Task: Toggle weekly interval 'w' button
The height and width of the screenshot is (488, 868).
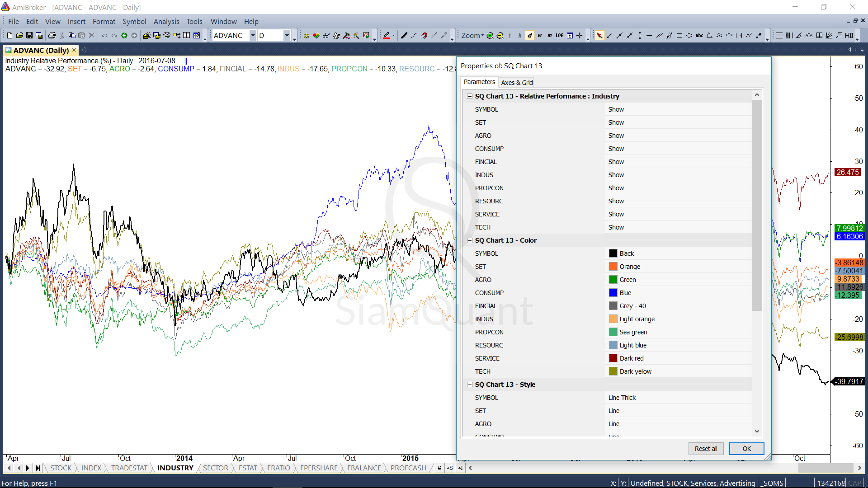Action: (x=540, y=35)
